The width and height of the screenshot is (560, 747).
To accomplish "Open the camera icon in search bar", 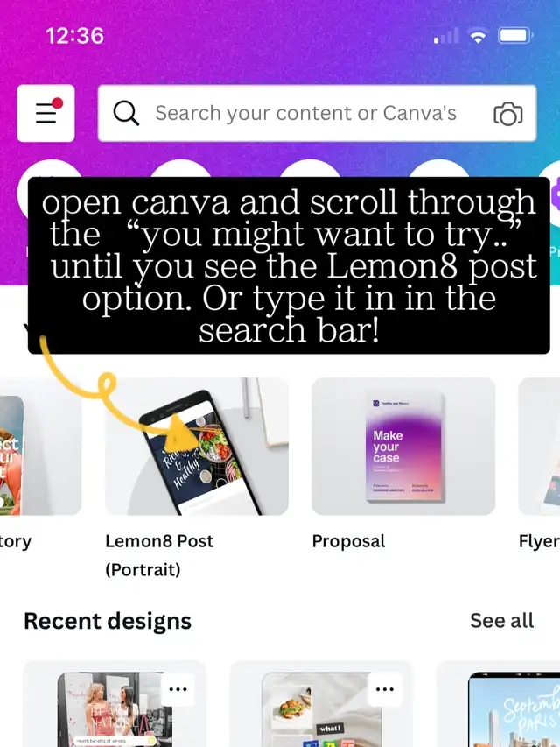I will pos(508,114).
